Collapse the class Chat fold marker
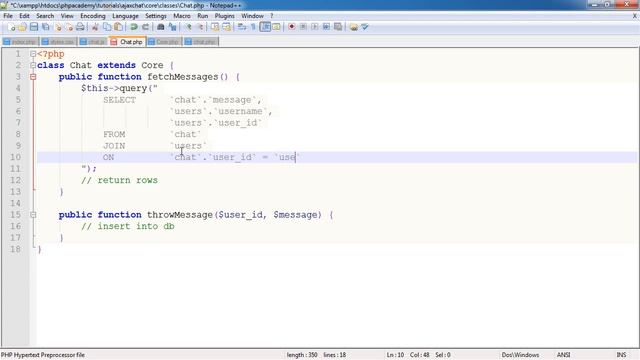The image size is (640, 360). click(x=33, y=65)
